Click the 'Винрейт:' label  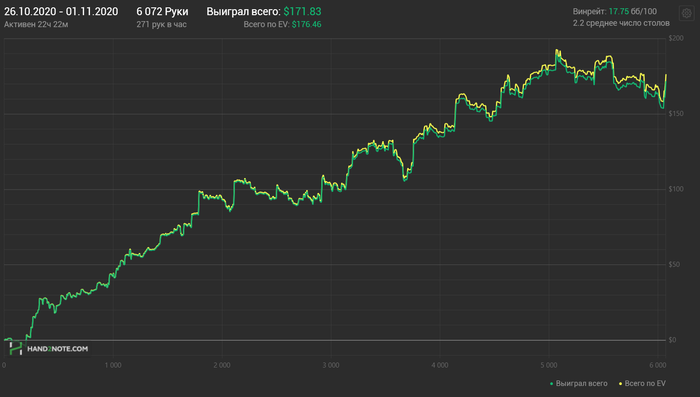click(590, 12)
